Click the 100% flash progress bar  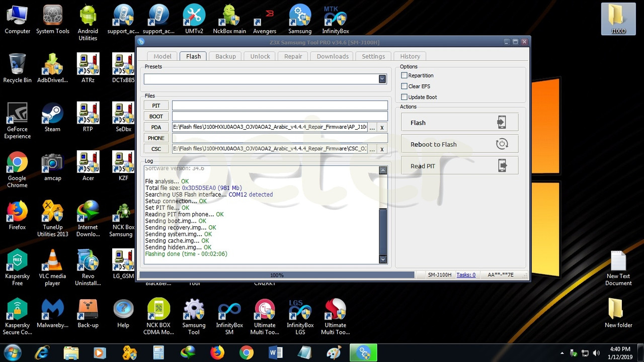click(x=277, y=275)
